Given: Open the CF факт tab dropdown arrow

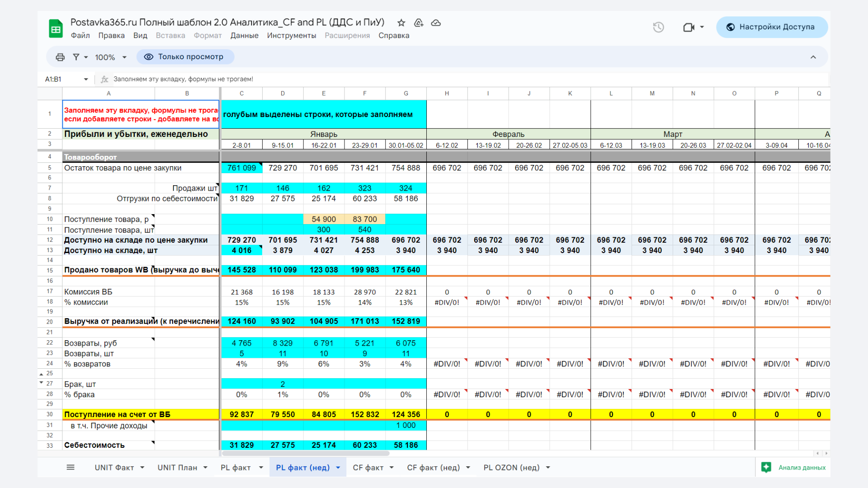Looking at the screenshot, I should [392, 468].
